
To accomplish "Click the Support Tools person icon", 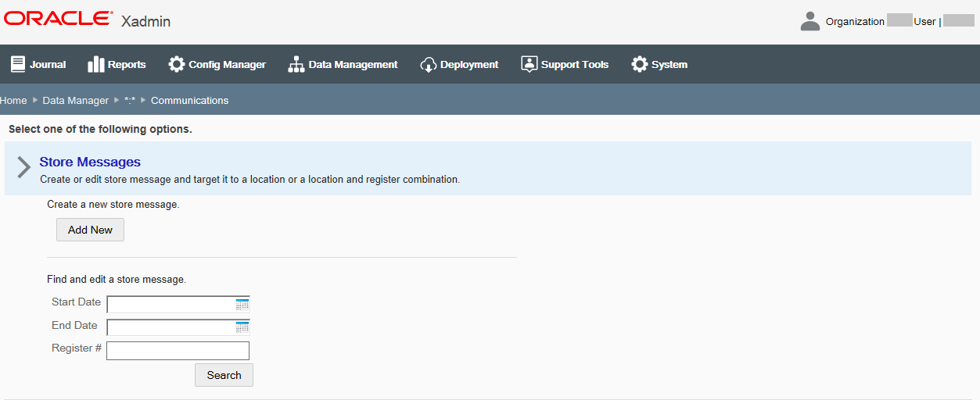I will (529, 64).
